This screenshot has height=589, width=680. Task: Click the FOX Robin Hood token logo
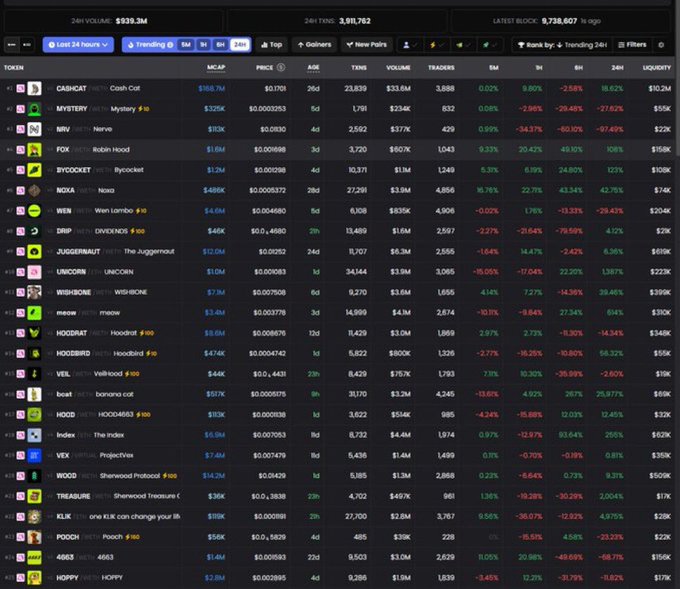click(34, 150)
